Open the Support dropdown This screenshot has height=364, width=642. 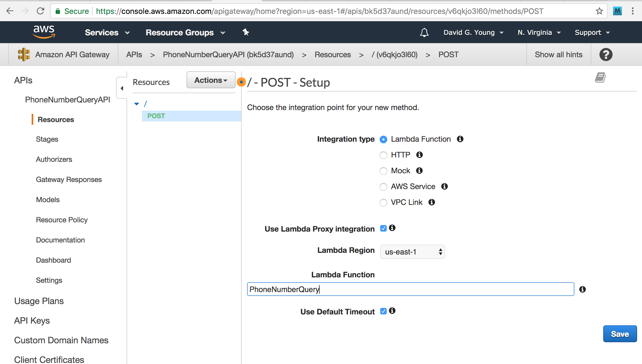click(x=592, y=32)
